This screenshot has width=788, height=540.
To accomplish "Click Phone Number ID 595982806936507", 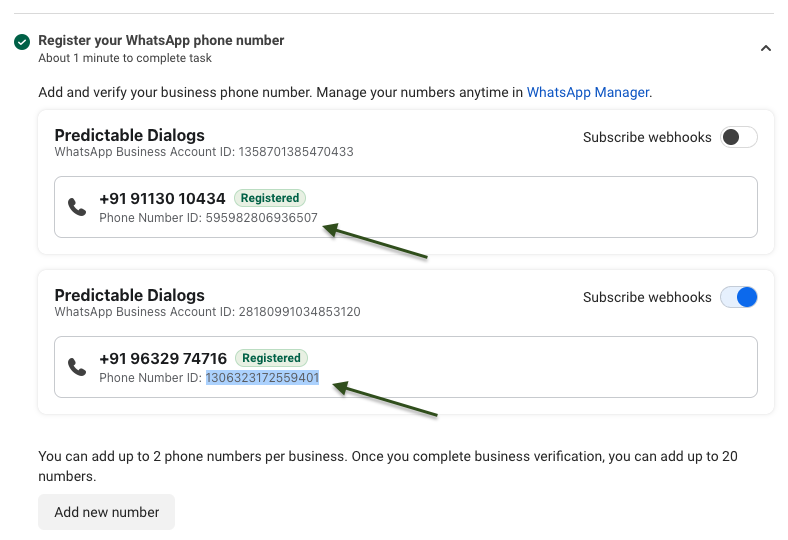I will pyautogui.click(x=209, y=218).
